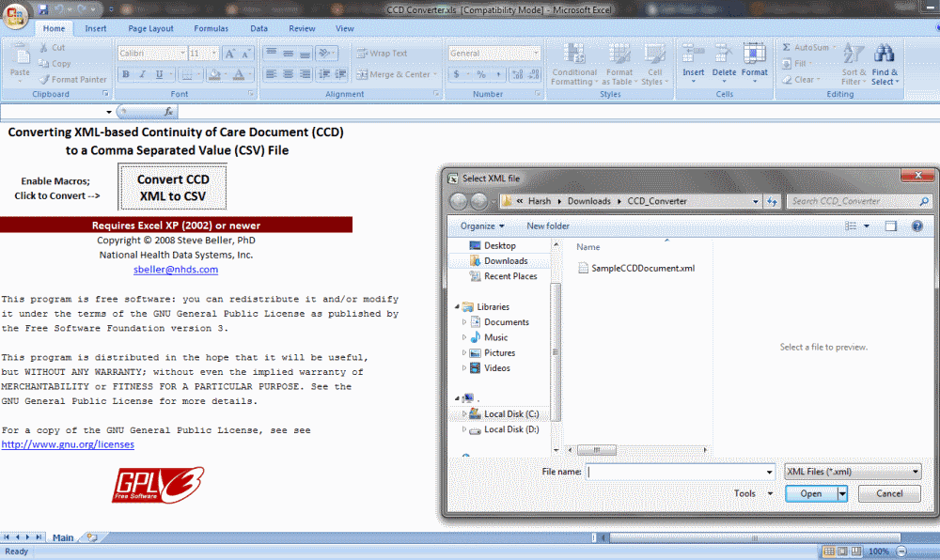940x560 pixels.
Task: Open the General number format dropdown
Action: 536,54
